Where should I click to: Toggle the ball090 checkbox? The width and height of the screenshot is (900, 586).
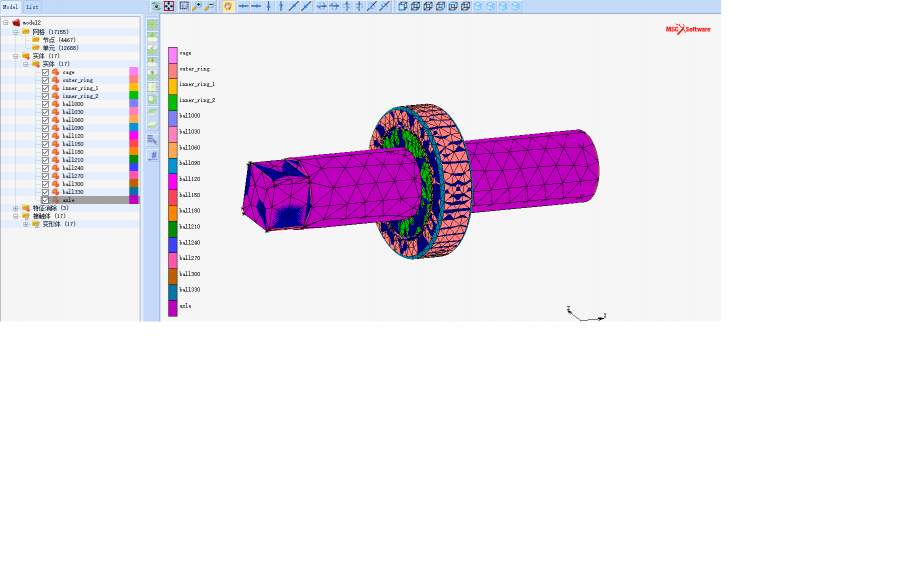[x=45, y=128]
